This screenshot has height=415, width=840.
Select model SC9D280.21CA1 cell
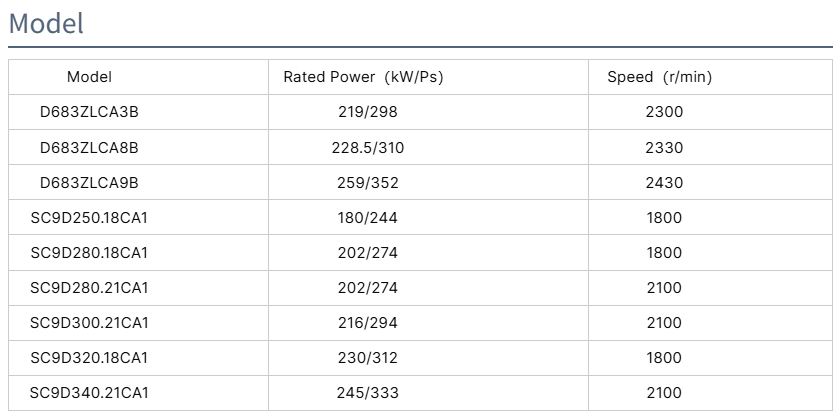89,288
